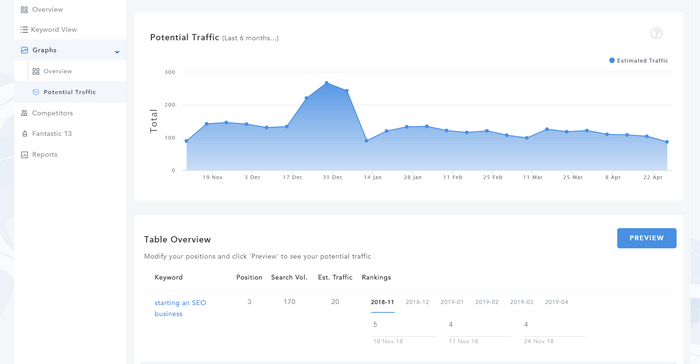Edit the ranking field dated 24 Nov 18

(554, 325)
